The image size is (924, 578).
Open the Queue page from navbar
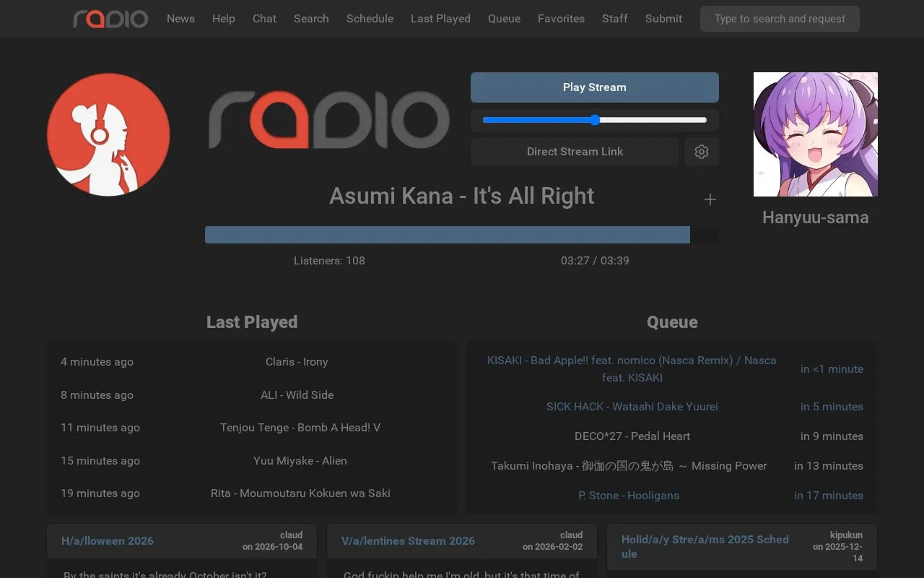[504, 19]
